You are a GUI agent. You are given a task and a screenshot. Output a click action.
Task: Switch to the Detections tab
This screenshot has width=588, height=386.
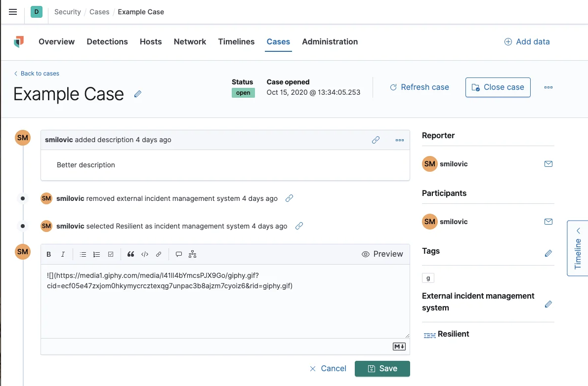(107, 41)
